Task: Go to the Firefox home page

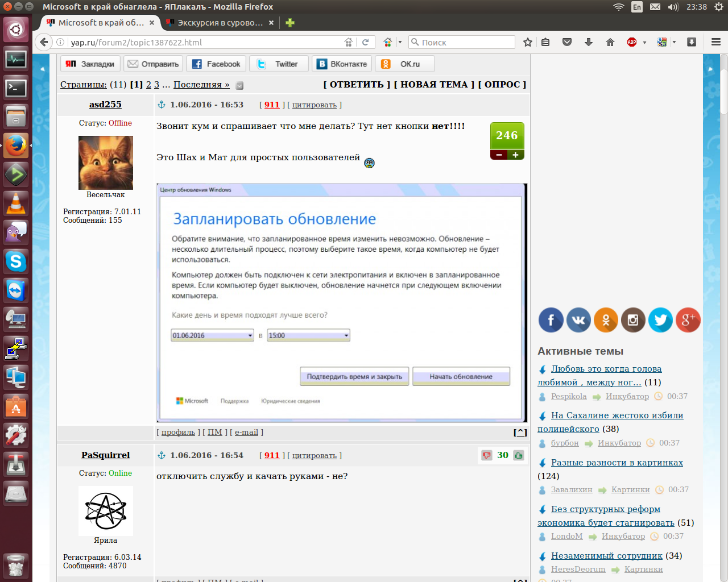Action: pyautogui.click(x=610, y=42)
